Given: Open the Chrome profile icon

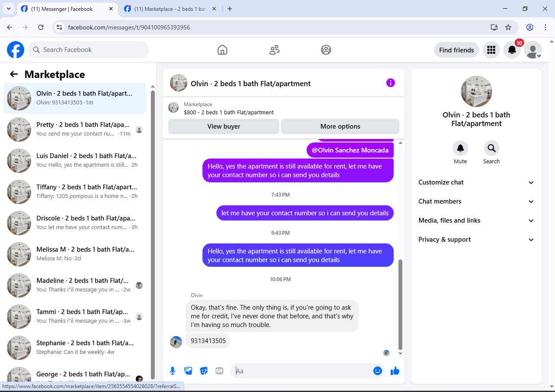Looking at the screenshot, I should coord(530,27).
